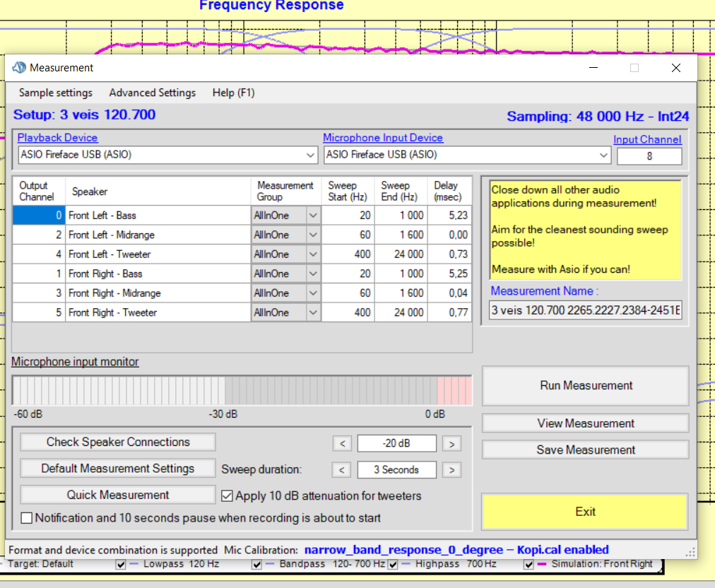The width and height of the screenshot is (715, 588).
Task: Click the yellow Exit button
Action: (584, 512)
